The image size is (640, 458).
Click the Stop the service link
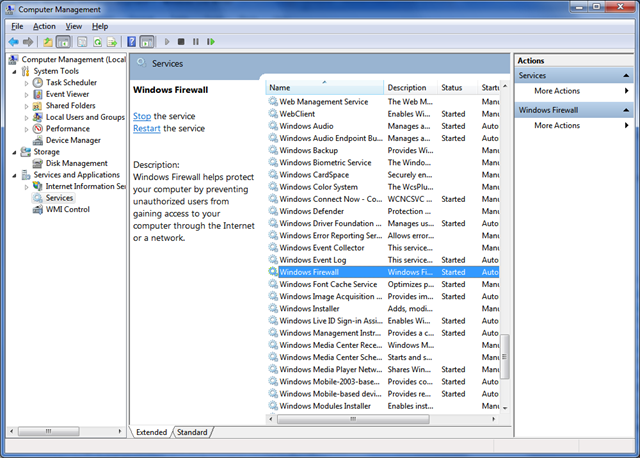(142, 116)
